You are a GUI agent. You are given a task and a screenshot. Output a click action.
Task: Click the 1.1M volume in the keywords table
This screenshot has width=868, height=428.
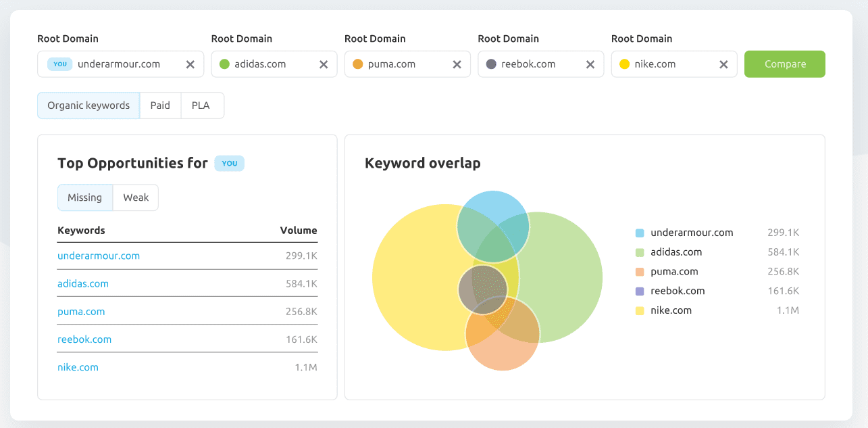point(306,367)
